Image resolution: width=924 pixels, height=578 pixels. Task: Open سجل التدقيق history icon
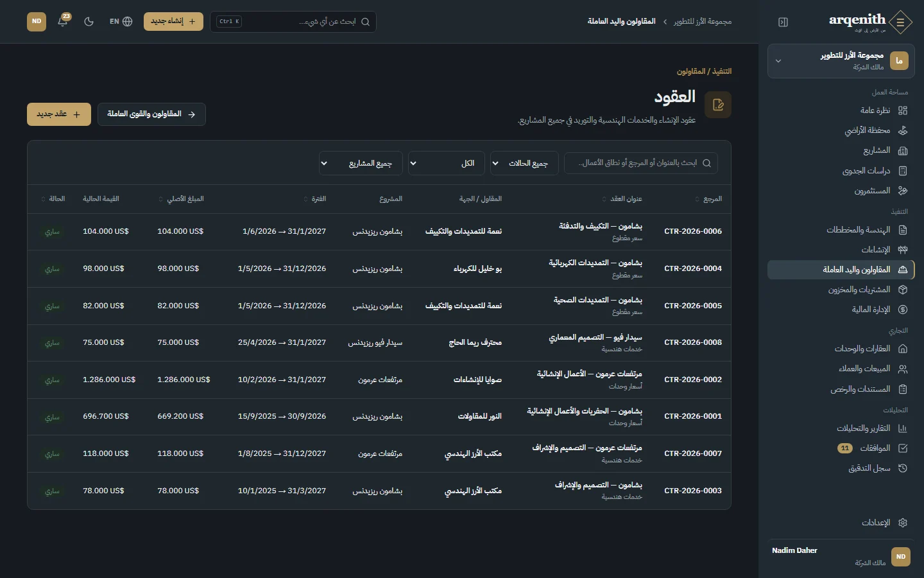(x=903, y=468)
